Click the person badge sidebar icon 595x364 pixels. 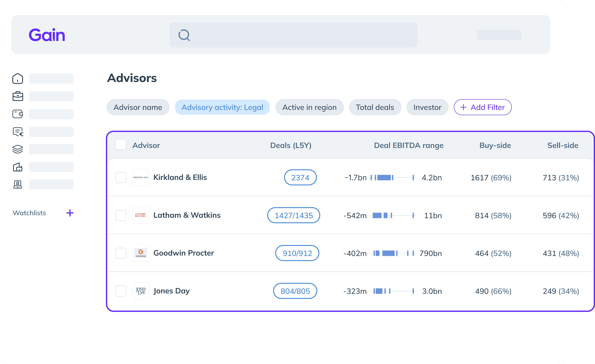click(x=18, y=184)
